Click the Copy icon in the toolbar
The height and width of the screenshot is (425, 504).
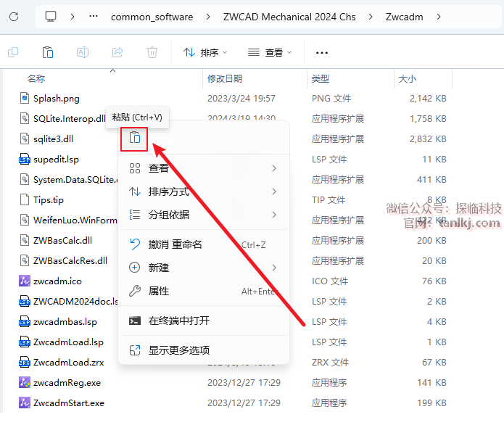13,52
